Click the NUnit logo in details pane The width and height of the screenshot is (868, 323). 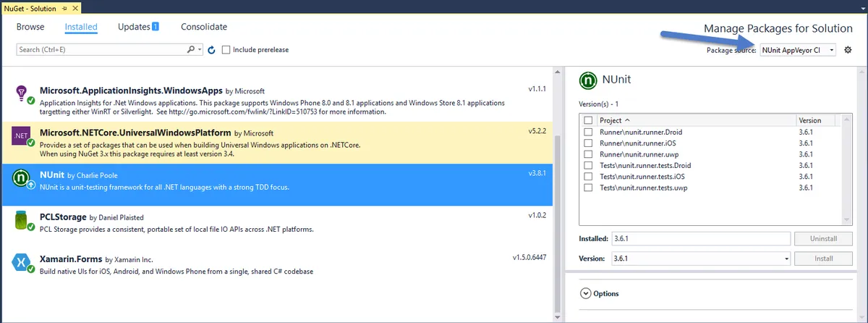589,80
